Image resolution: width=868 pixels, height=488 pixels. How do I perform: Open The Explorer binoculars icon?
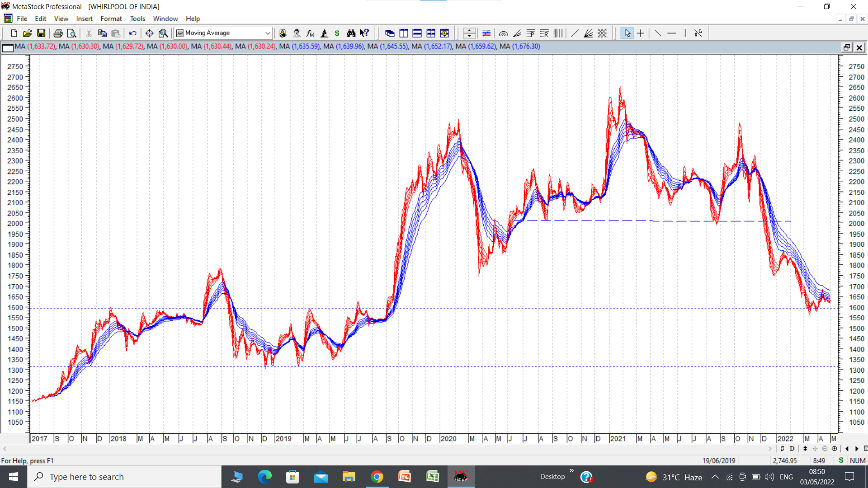click(x=351, y=33)
